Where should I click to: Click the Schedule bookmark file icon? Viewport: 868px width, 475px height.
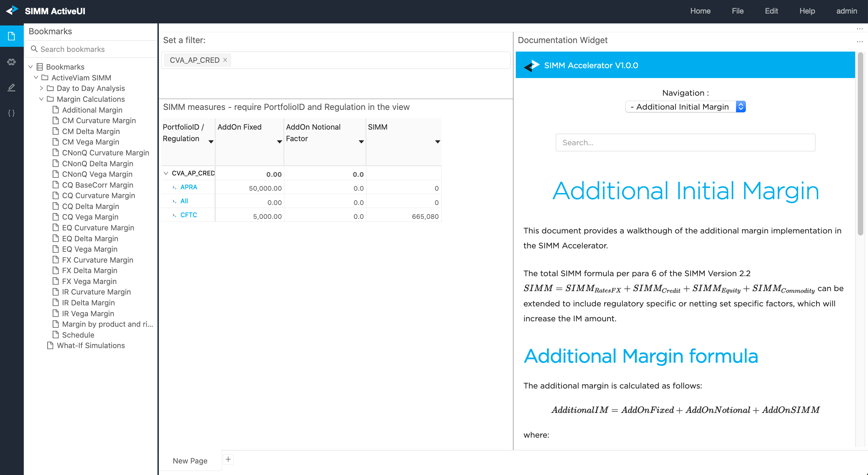pyautogui.click(x=56, y=335)
